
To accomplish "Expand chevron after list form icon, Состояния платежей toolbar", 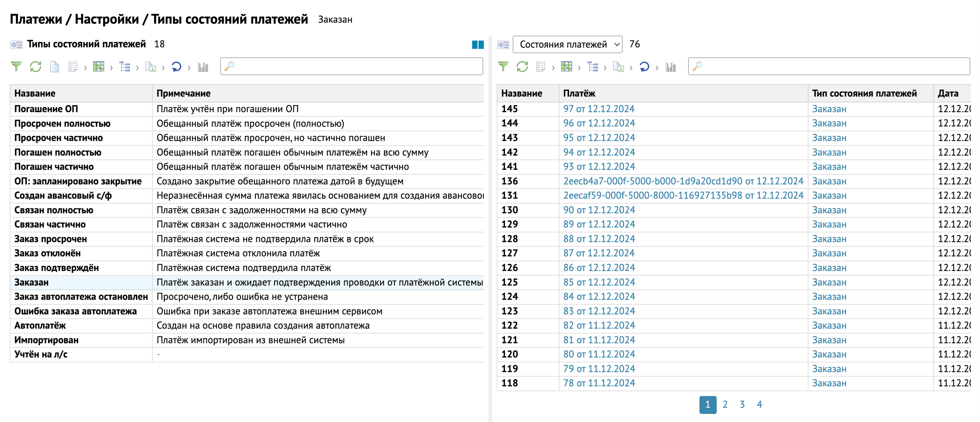I will pos(553,68).
